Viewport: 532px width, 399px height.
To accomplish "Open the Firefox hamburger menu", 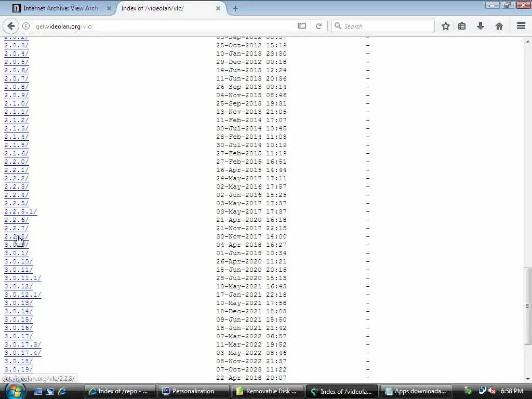I will (521, 26).
